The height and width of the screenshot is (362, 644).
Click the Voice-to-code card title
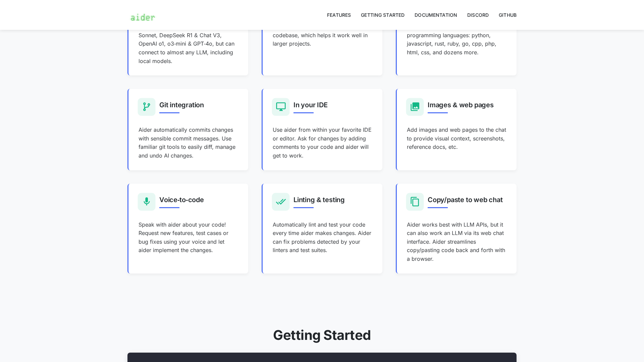(x=181, y=200)
